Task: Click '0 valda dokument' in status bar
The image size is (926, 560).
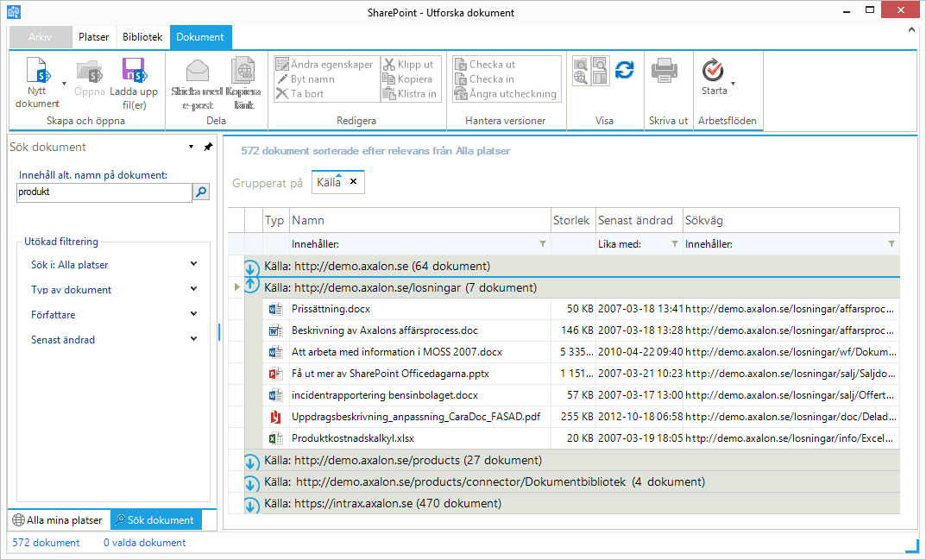Action: point(145,542)
